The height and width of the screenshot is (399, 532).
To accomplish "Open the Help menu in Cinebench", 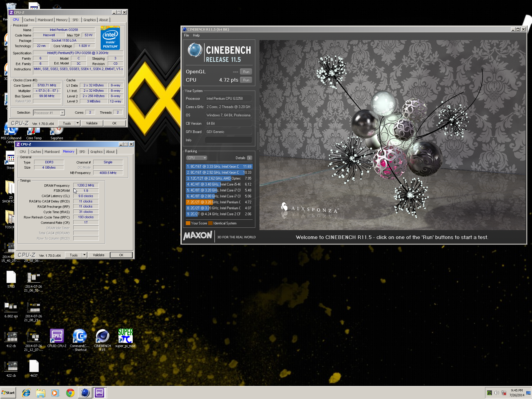I will pyautogui.click(x=196, y=35).
